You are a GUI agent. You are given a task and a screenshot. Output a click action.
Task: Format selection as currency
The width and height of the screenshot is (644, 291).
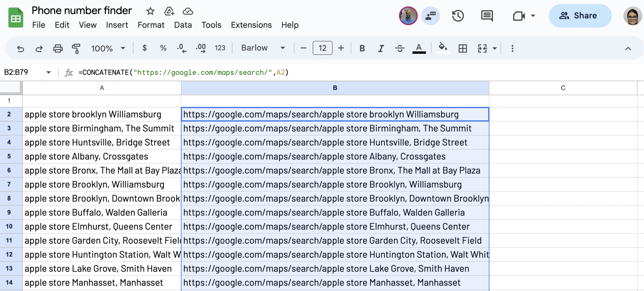click(145, 48)
